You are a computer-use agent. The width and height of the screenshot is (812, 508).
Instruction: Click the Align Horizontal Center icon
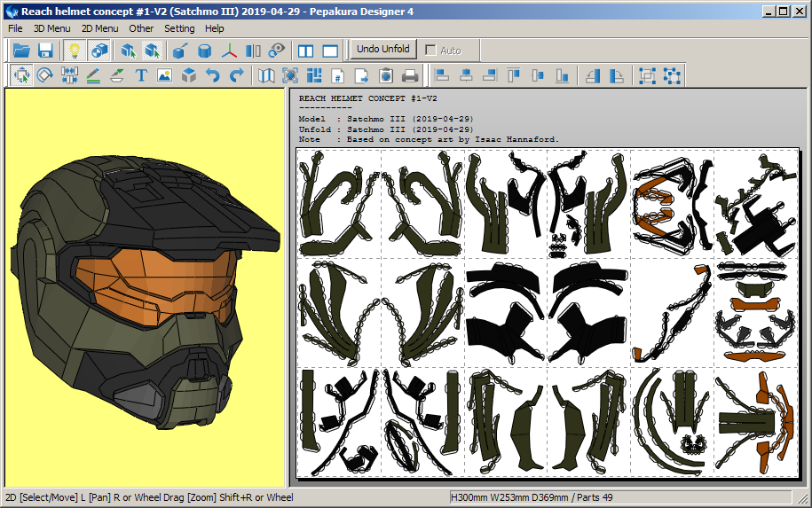point(466,75)
